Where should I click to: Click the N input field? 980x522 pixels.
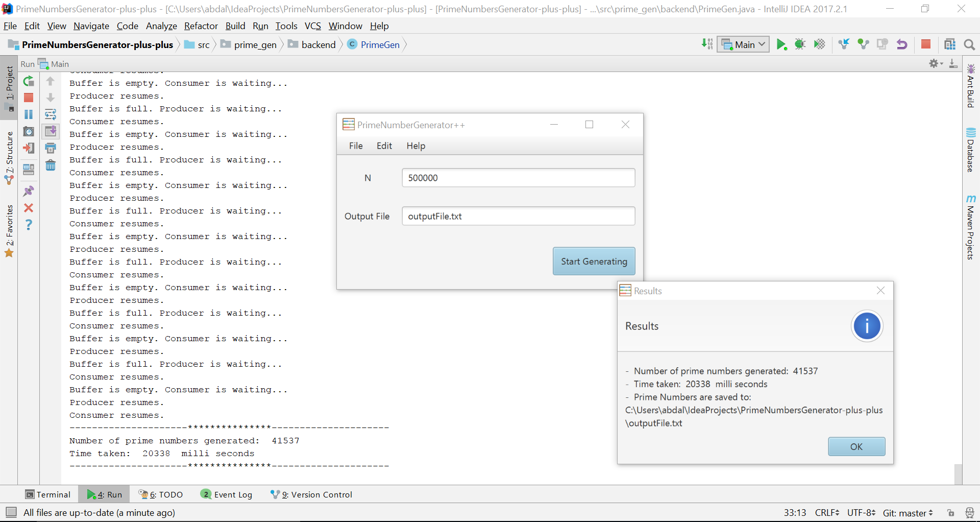[519, 178]
